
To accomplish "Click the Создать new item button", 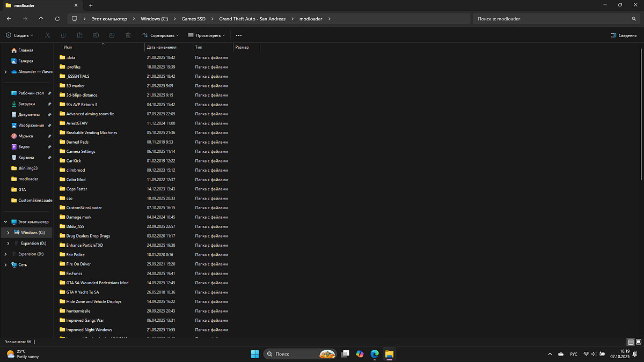I will point(19,35).
